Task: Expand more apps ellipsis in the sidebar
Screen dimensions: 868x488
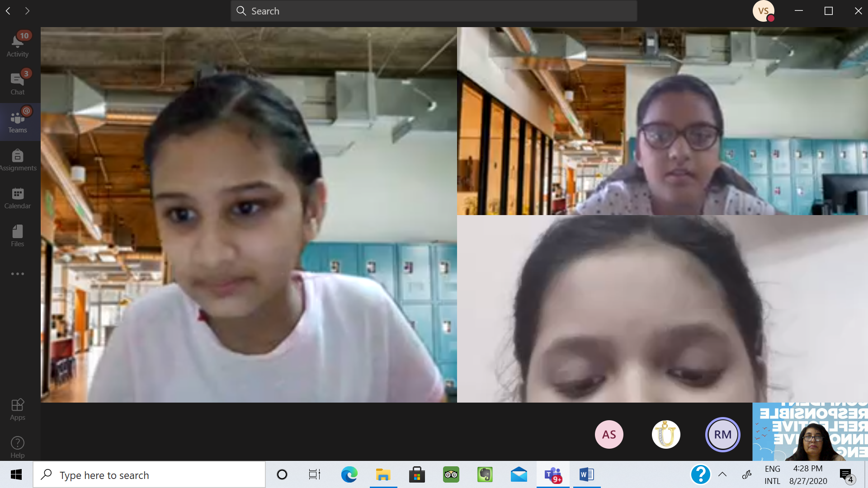Action: click(x=18, y=274)
